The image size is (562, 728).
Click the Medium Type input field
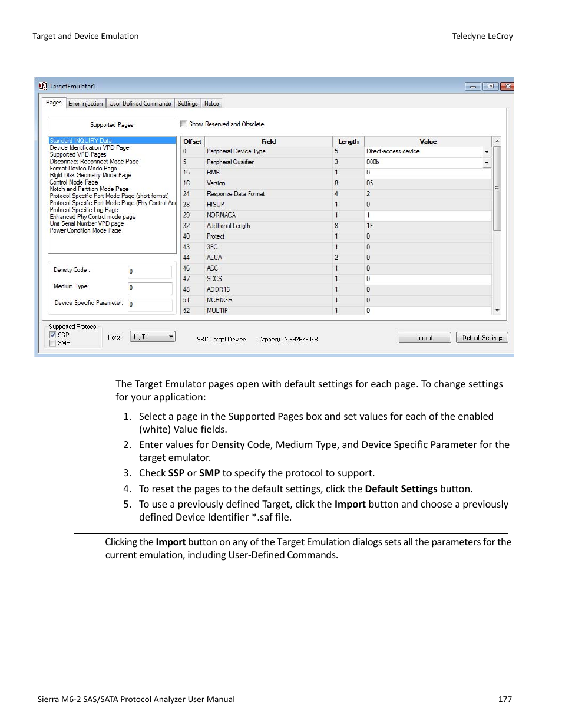[150, 288]
